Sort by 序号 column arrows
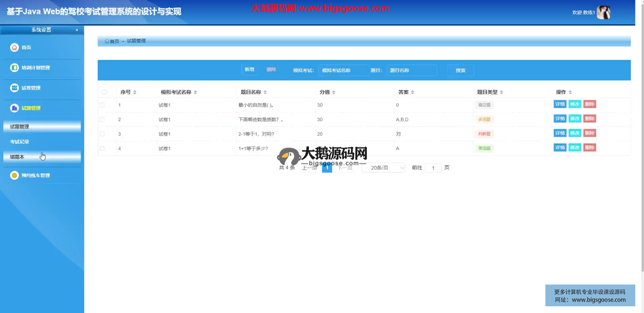Screen dimensions: 644x313 coord(135,92)
